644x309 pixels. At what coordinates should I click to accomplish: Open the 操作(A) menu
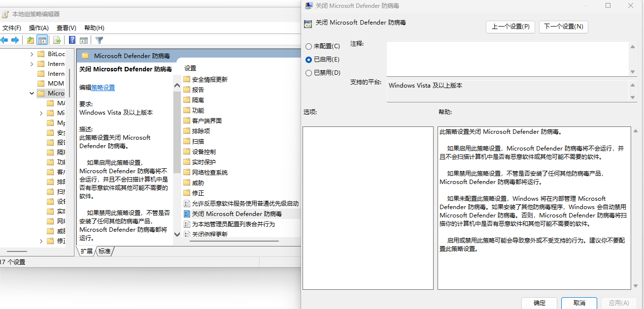(39, 28)
